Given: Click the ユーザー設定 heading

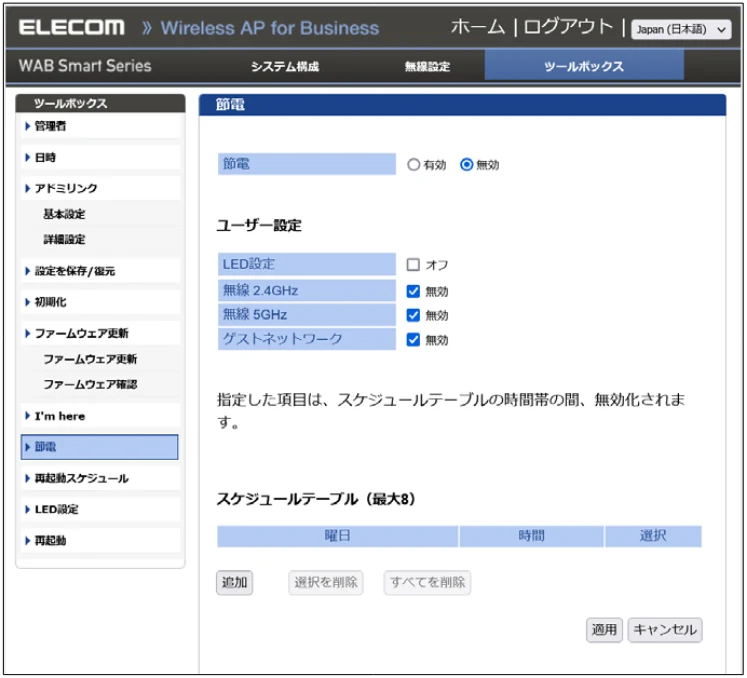Looking at the screenshot, I should [x=259, y=225].
